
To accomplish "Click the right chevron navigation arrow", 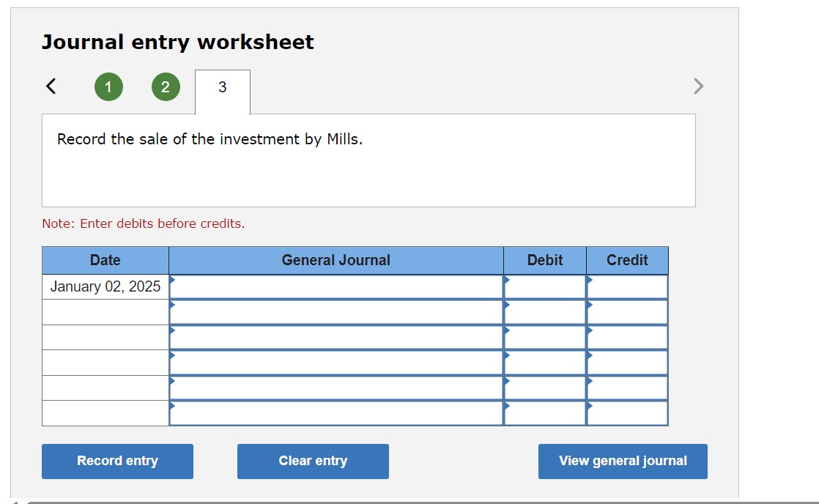I will tap(697, 86).
